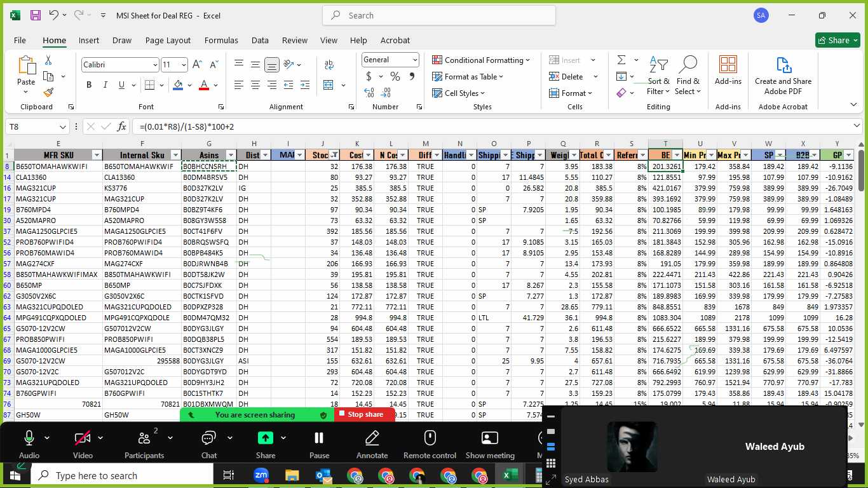Open MFR SKU column filter dropdown
The height and width of the screenshot is (488, 868).
tap(97, 155)
